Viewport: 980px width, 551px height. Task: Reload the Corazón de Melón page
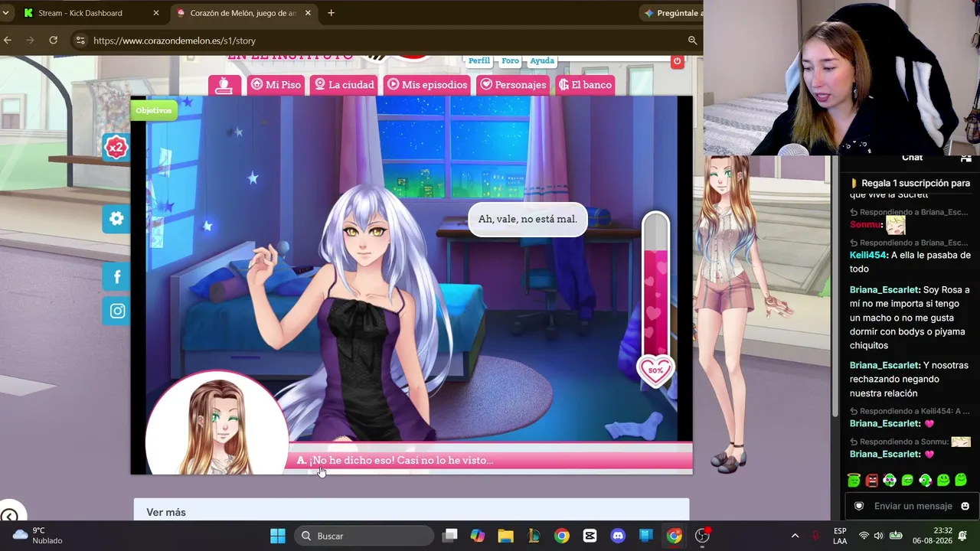(53, 41)
